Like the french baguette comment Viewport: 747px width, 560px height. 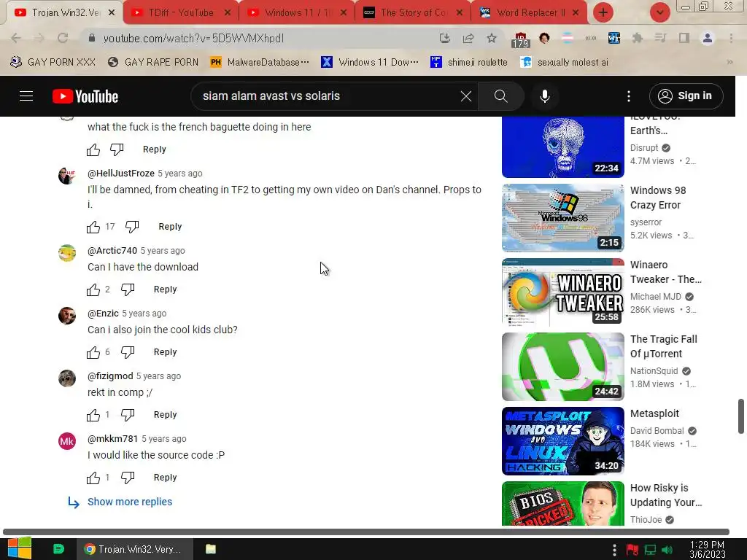point(93,150)
